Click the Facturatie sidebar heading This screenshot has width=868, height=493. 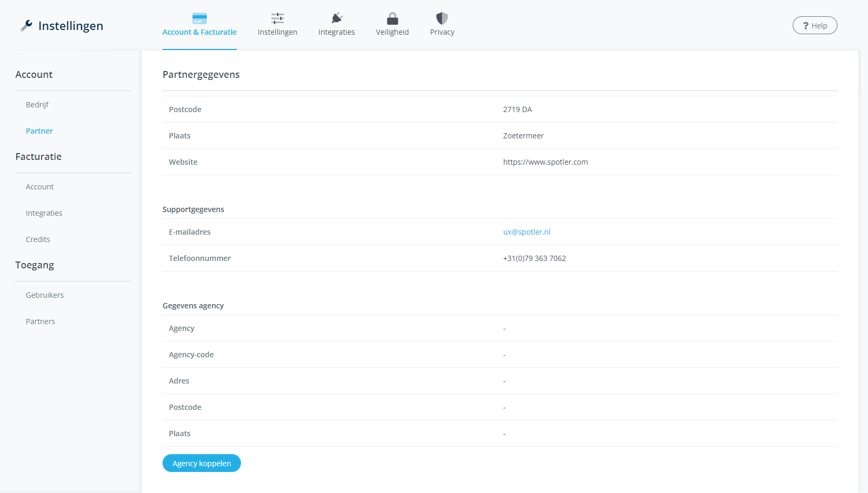38,157
